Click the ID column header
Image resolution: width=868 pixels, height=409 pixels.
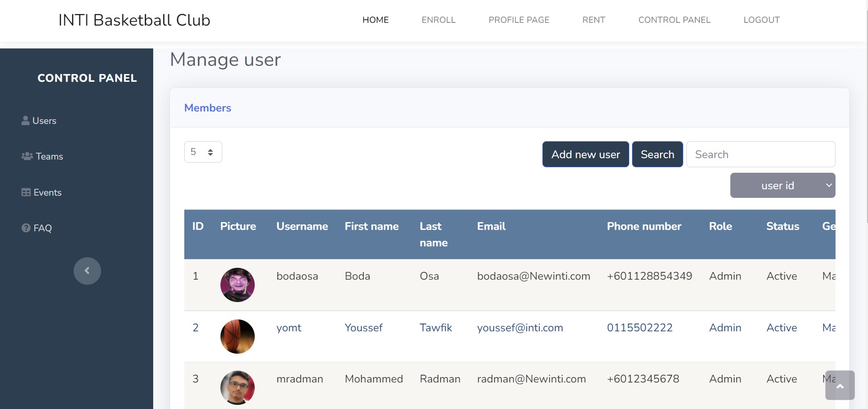[x=198, y=226]
